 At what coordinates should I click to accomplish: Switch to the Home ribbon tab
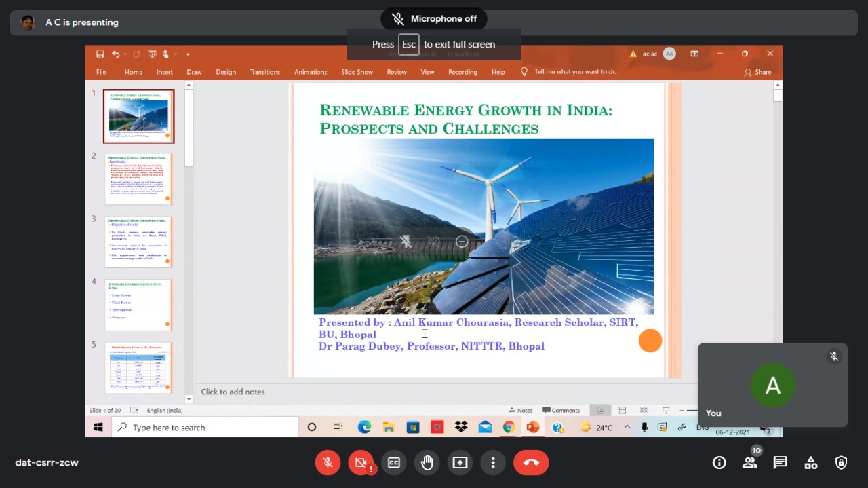pyautogui.click(x=134, y=72)
